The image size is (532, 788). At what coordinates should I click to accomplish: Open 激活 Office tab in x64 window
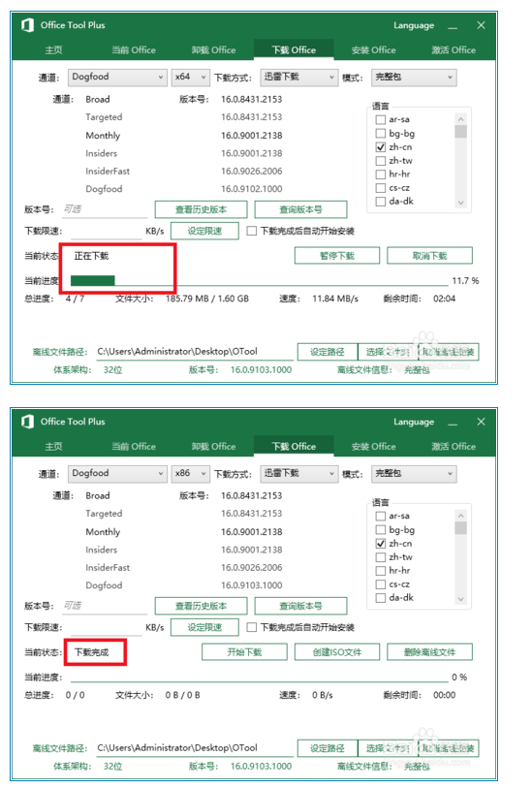[x=454, y=49]
